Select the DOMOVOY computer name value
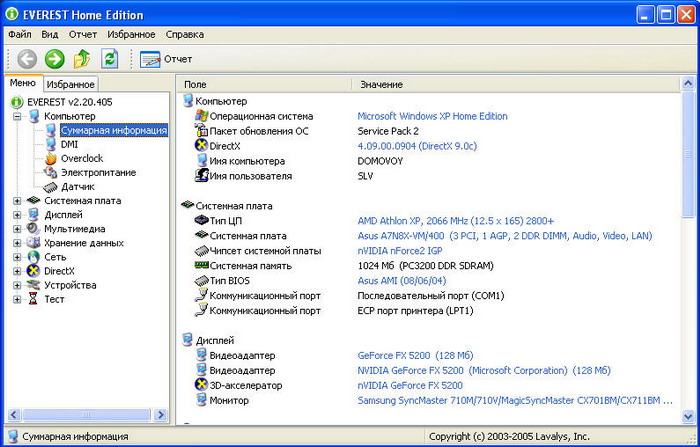The width and height of the screenshot is (700, 447). click(380, 161)
